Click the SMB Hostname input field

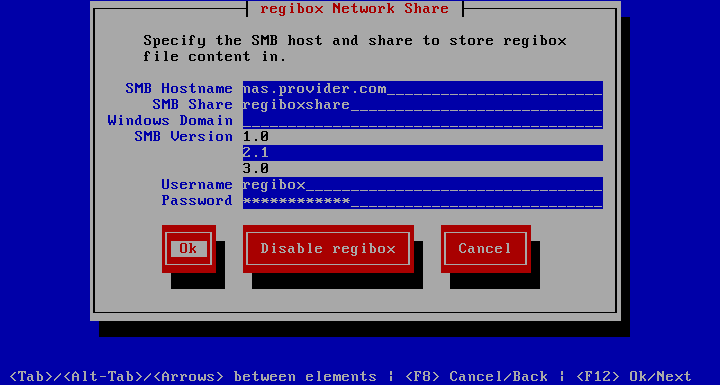tap(422, 89)
